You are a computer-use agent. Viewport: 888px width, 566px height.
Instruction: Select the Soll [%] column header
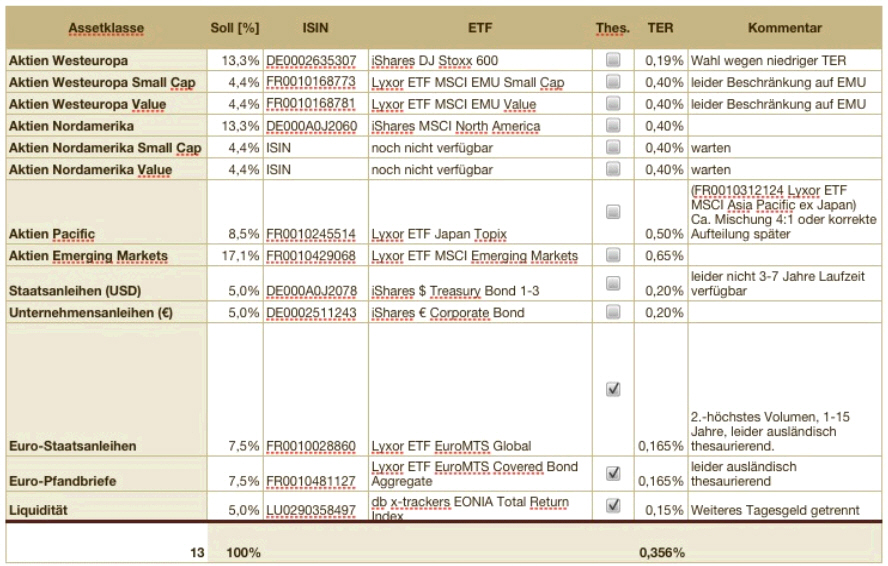pos(234,28)
